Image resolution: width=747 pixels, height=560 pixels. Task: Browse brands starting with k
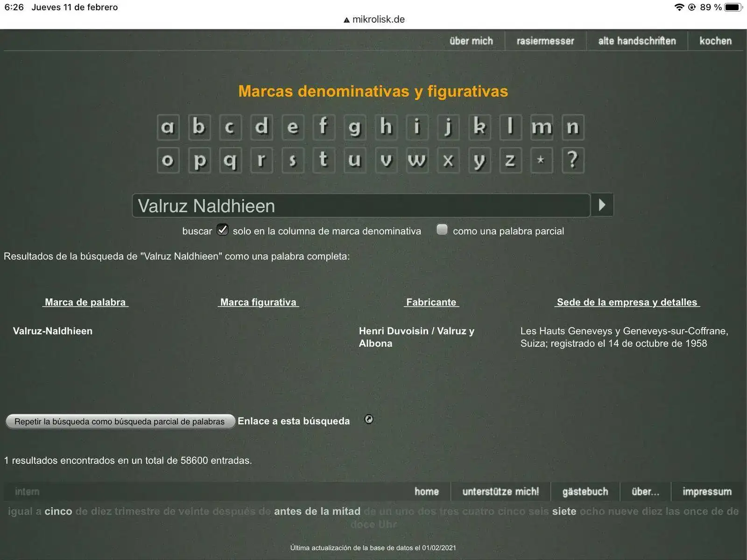tap(479, 127)
